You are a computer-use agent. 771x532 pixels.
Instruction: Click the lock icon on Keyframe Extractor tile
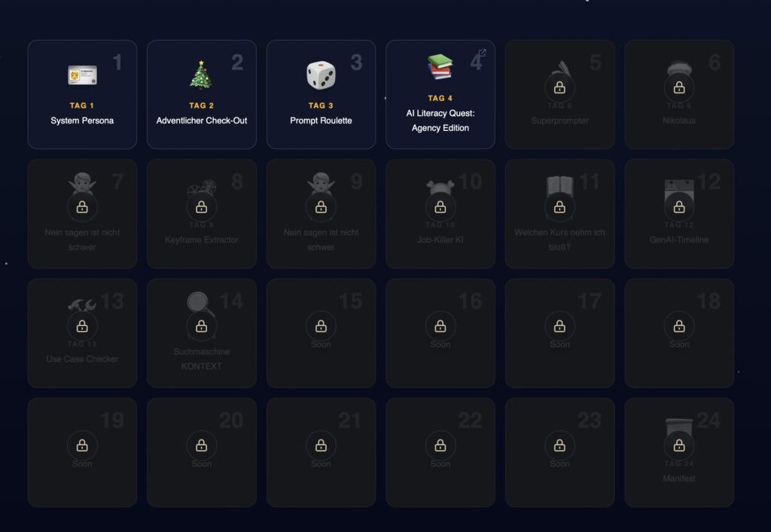pyautogui.click(x=201, y=207)
